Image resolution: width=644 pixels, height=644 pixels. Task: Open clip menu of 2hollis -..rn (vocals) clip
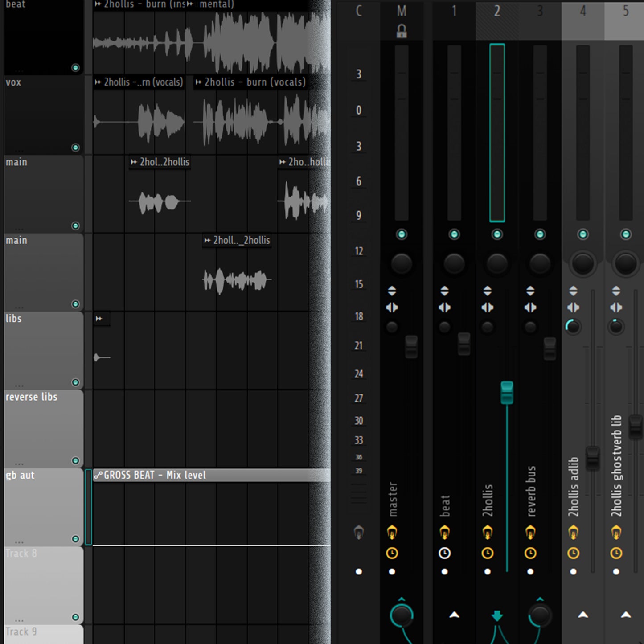[x=98, y=82]
